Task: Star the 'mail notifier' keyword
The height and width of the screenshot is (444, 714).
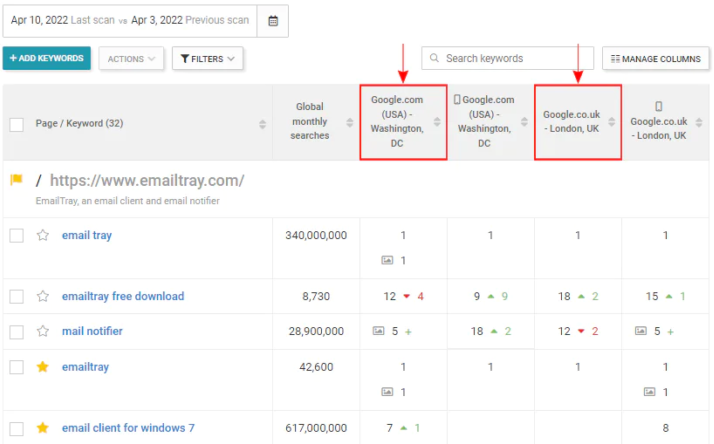Action: click(43, 331)
